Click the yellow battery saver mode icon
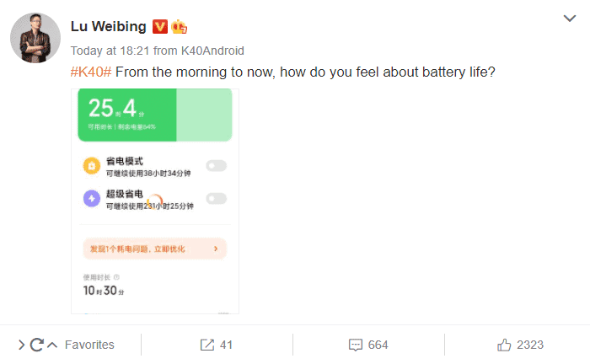Image resolution: width=590 pixels, height=364 pixels. click(91, 166)
